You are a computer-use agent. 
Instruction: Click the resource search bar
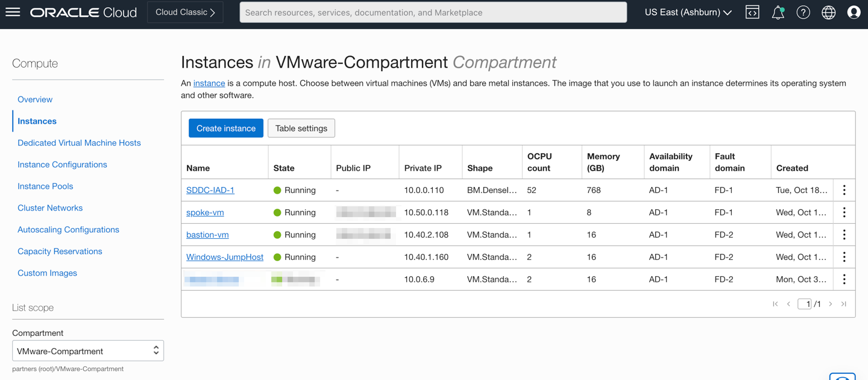coord(433,12)
